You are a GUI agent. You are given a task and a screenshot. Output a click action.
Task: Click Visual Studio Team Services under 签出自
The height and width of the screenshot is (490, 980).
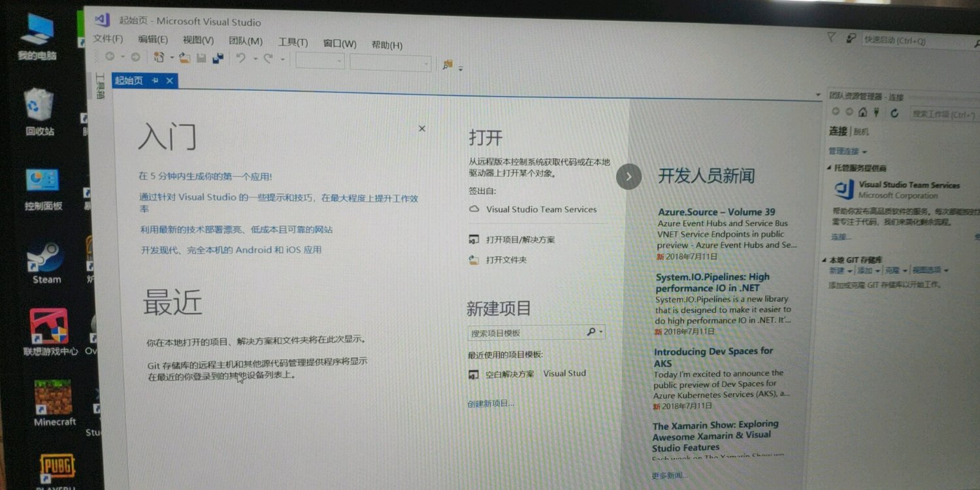click(541, 209)
